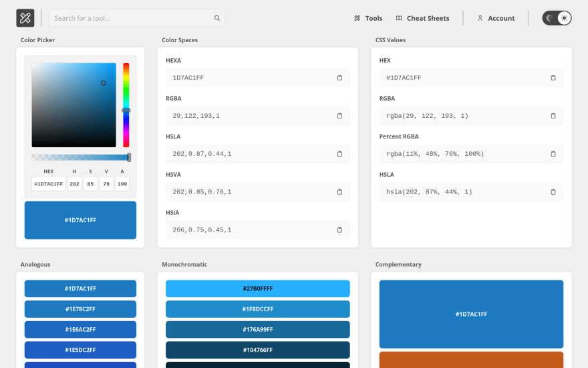Click the A value input 100
This screenshot has height=368, width=588.
[122, 183]
